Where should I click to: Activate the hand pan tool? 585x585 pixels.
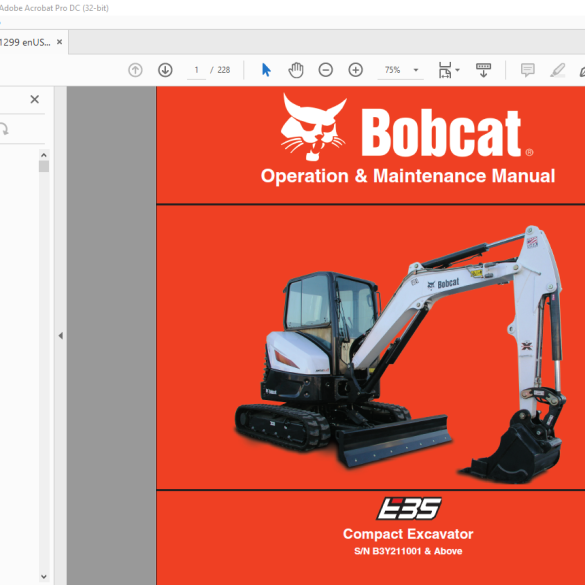click(296, 70)
